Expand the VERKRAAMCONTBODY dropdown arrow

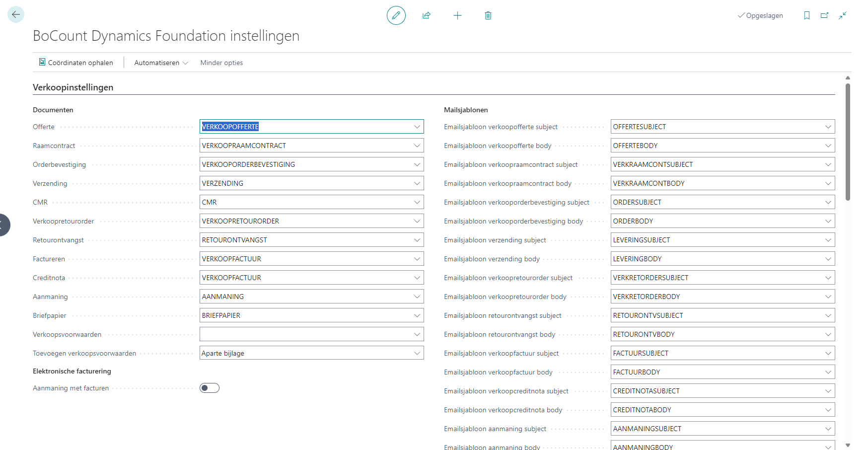tap(828, 183)
